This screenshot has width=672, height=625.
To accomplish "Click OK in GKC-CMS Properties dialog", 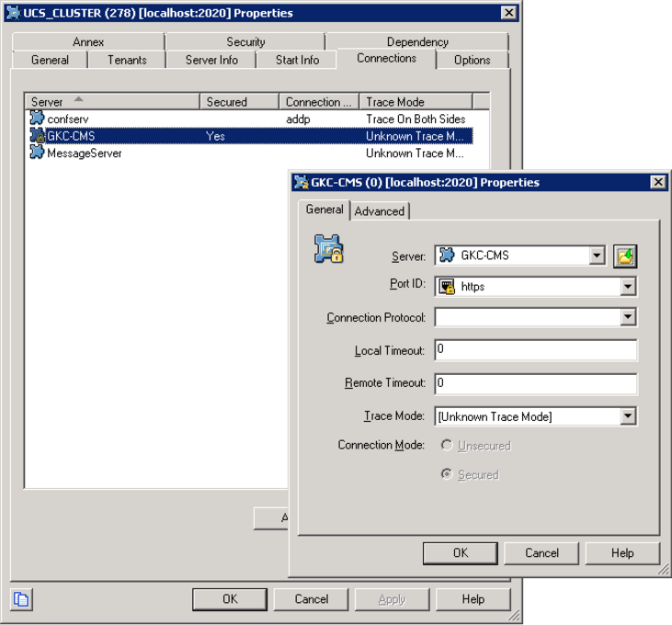I will coord(460,552).
